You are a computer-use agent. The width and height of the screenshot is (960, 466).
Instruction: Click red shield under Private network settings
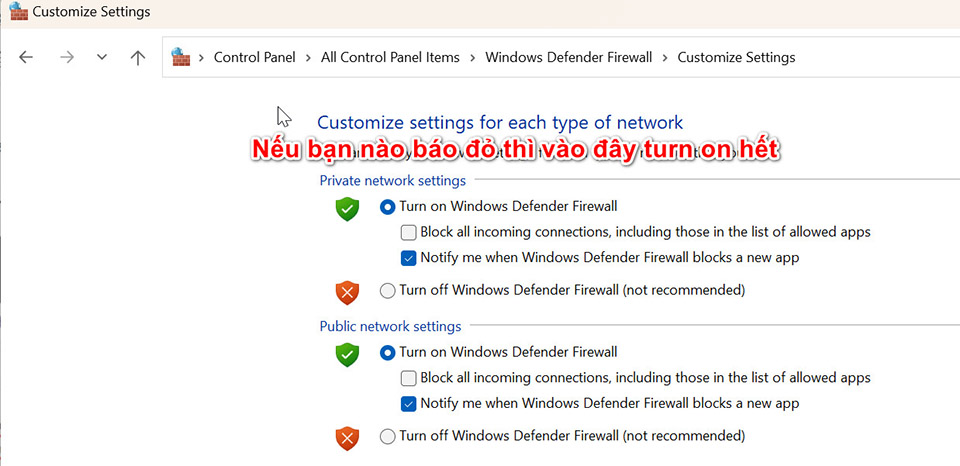[347, 292]
